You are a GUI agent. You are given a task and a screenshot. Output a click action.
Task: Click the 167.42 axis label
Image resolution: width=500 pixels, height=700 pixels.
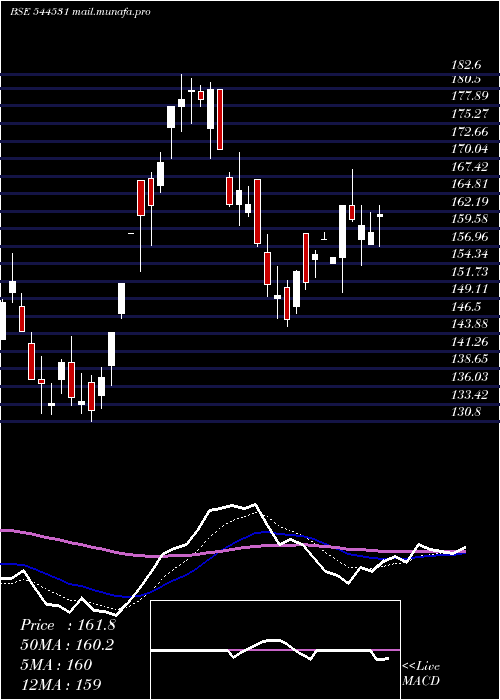[x=470, y=167]
